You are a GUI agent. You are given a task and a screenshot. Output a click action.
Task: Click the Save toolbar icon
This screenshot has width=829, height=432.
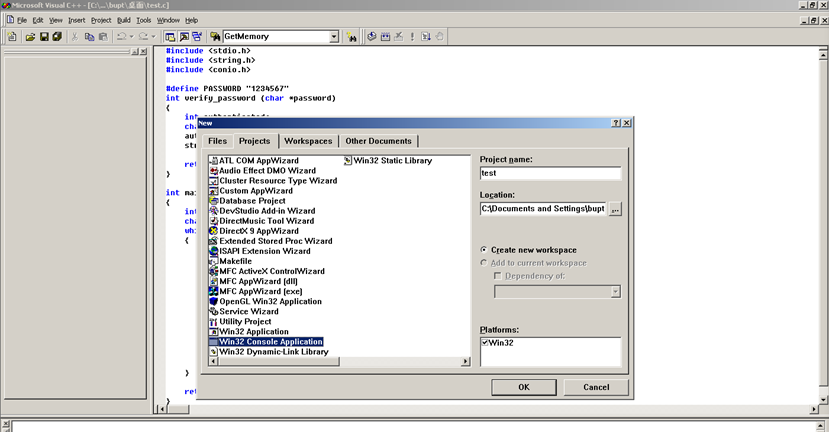44,37
